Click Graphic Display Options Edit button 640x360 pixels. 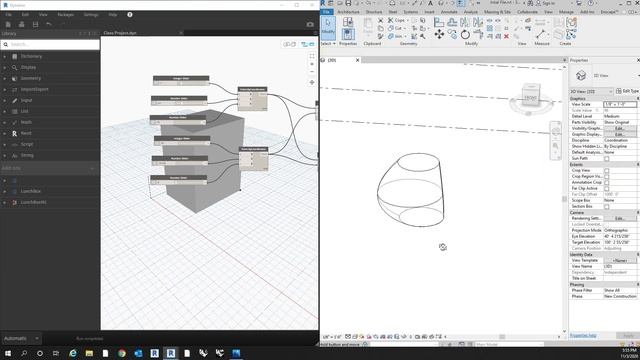620,134
